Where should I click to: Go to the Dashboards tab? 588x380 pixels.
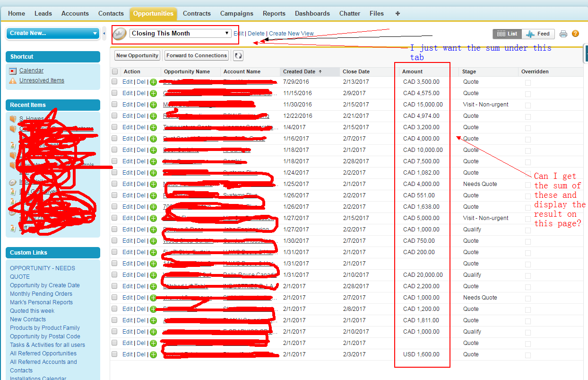tap(312, 14)
